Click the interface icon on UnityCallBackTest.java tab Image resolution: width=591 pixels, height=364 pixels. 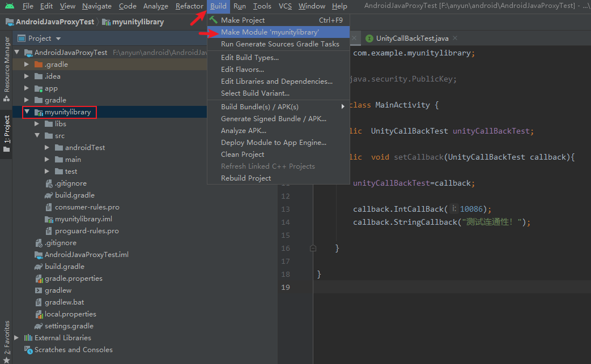click(369, 38)
